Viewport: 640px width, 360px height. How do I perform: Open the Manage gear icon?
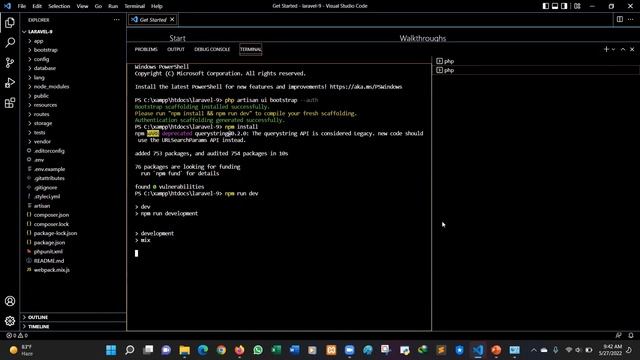pos(10,321)
